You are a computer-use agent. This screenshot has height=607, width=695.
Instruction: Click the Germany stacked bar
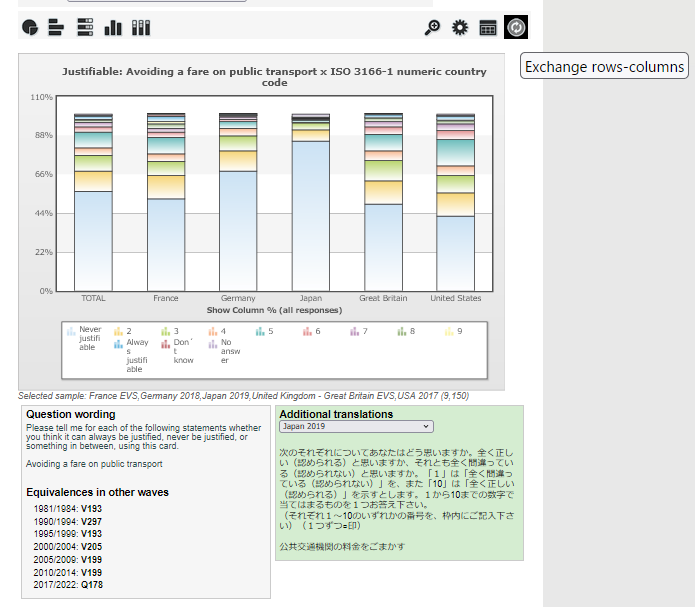click(x=238, y=202)
